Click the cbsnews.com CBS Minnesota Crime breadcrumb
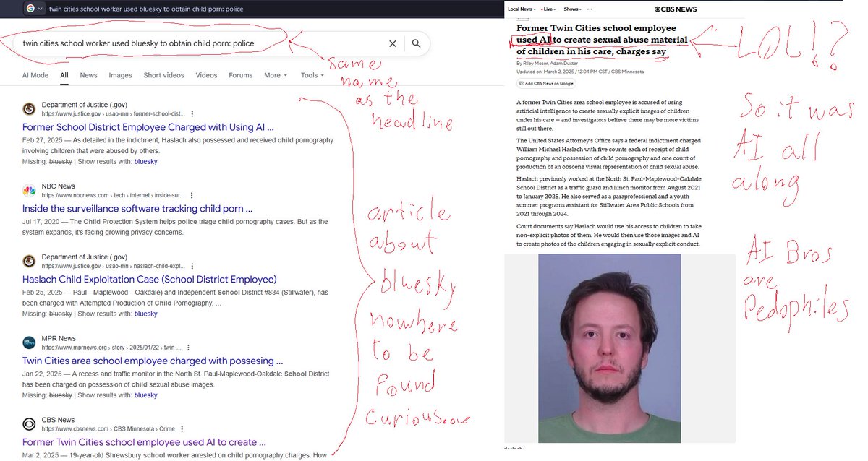Image resolution: width=868 pixels, height=461 pixels. click(x=109, y=428)
